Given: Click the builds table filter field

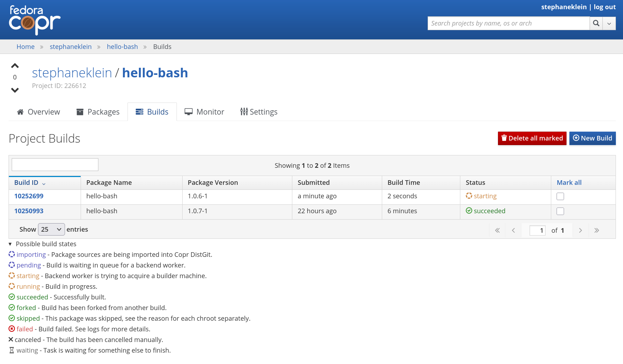Looking at the screenshot, I should tap(55, 165).
